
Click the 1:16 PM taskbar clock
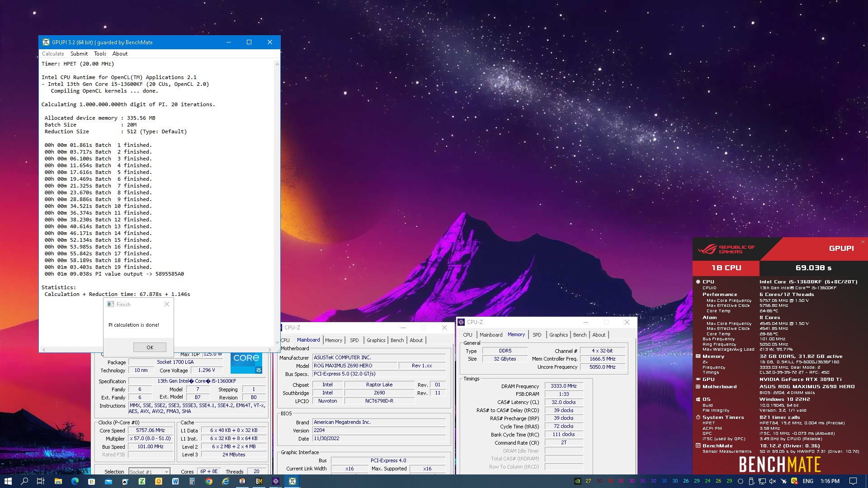(830, 481)
